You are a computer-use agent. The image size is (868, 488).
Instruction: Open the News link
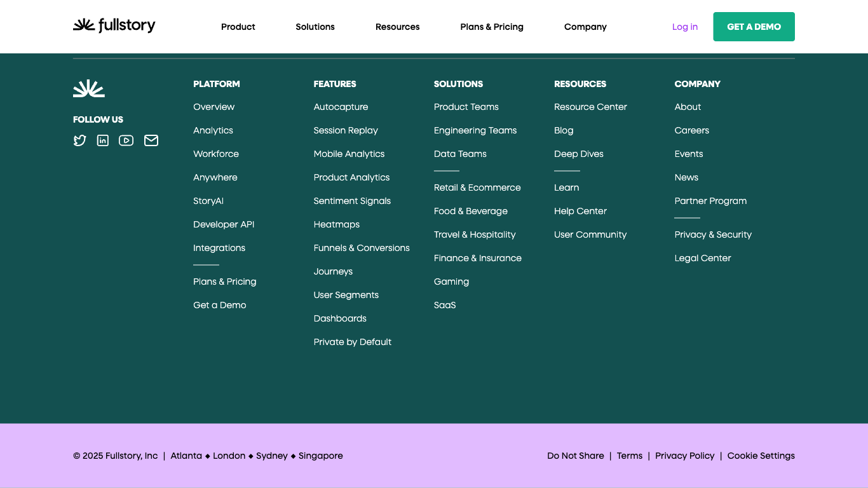(x=686, y=177)
